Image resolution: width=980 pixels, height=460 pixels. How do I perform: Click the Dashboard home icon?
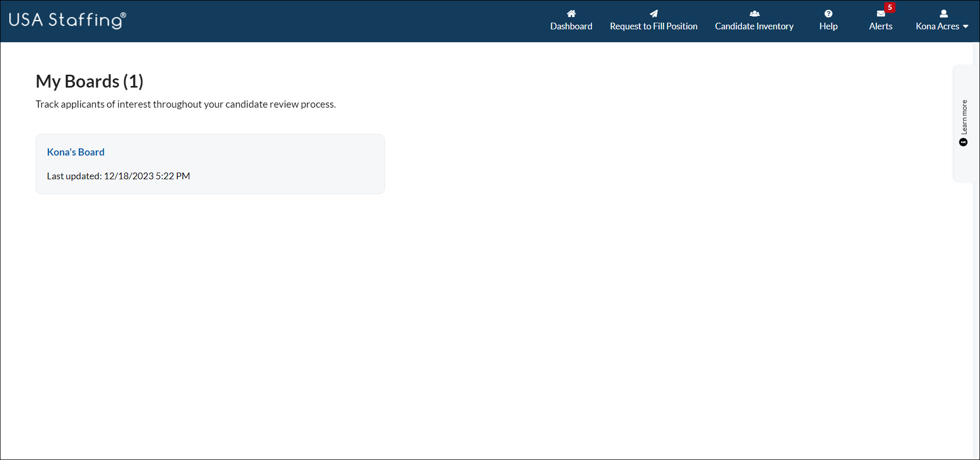tap(571, 14)
